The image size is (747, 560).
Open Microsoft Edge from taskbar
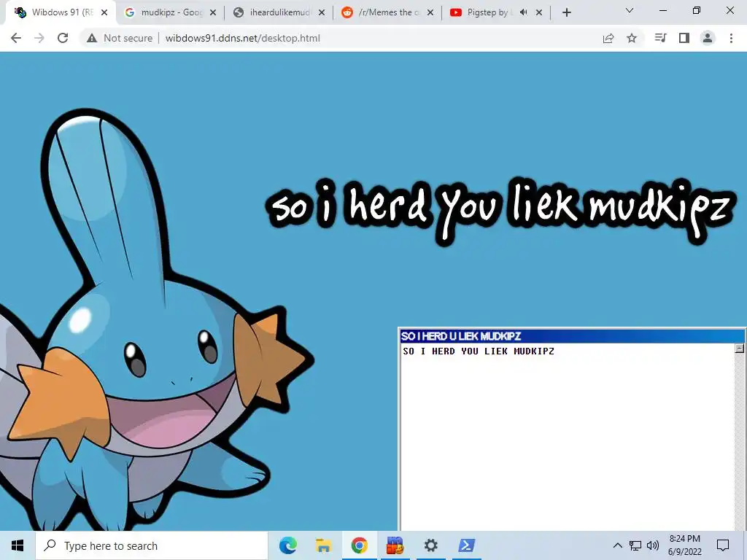(x=287, y=545)
